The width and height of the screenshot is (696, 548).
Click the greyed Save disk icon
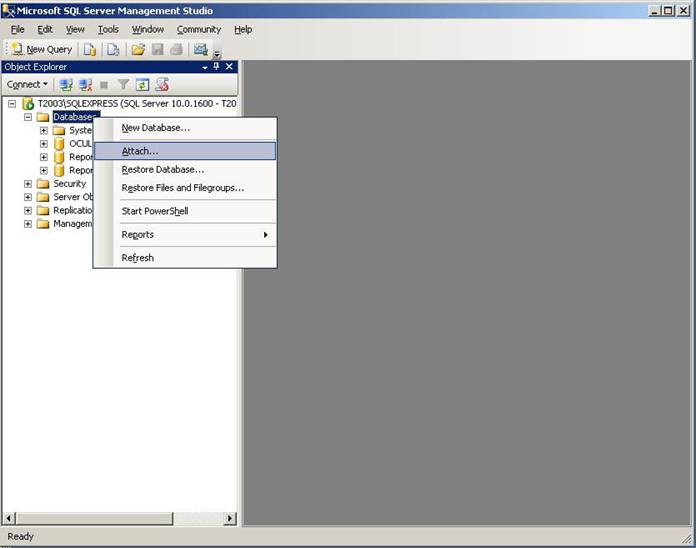point(157,49)
